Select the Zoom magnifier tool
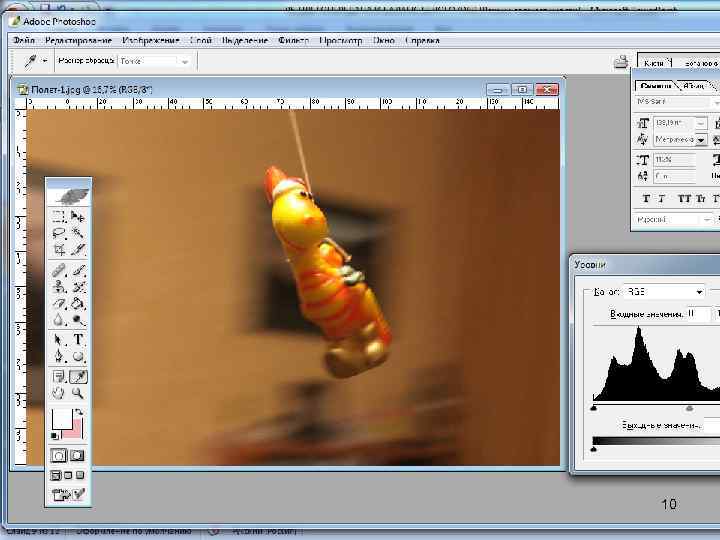 (78, 393)
